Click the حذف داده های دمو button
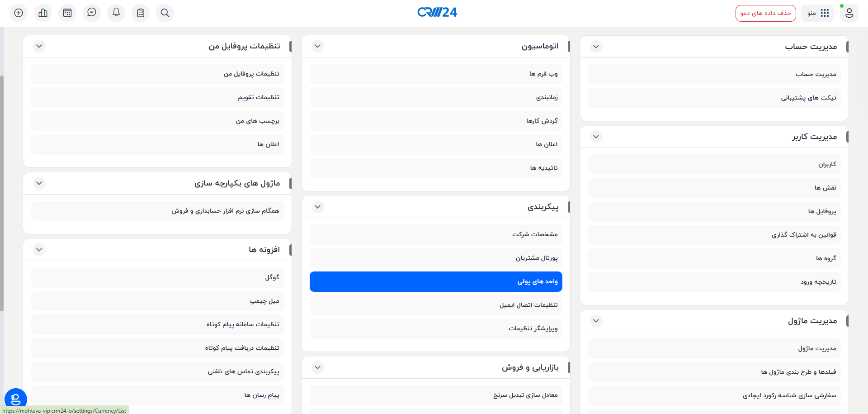 pyautogui.click(x=765, y=13)
